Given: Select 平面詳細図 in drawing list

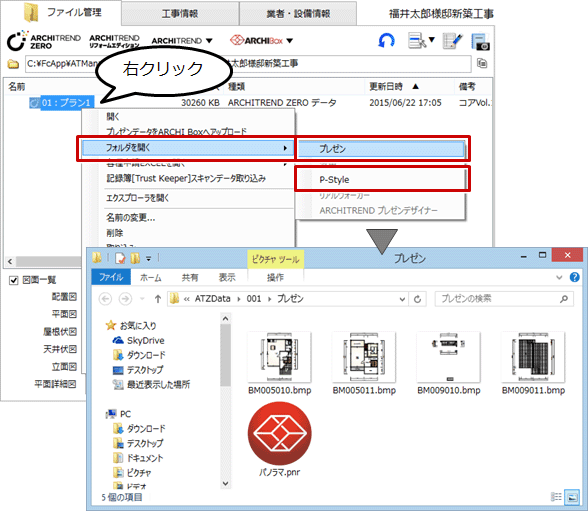Looking at the screenshot, I should coord(56,384).
